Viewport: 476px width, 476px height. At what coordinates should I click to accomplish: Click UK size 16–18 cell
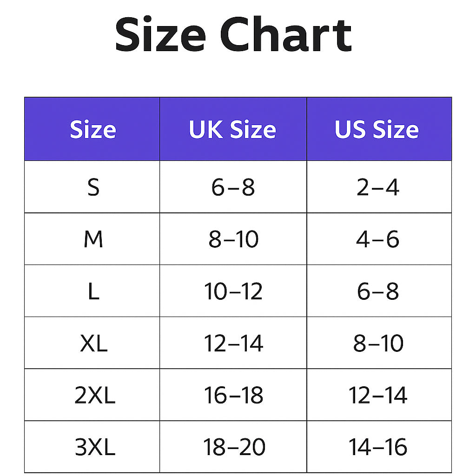[233, 396]
